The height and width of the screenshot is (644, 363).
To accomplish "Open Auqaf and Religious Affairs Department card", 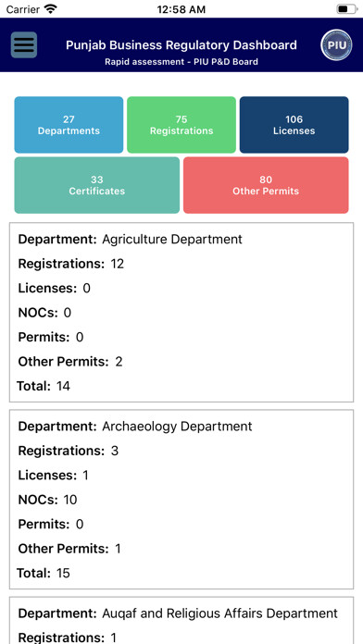I will pos(181,620).
